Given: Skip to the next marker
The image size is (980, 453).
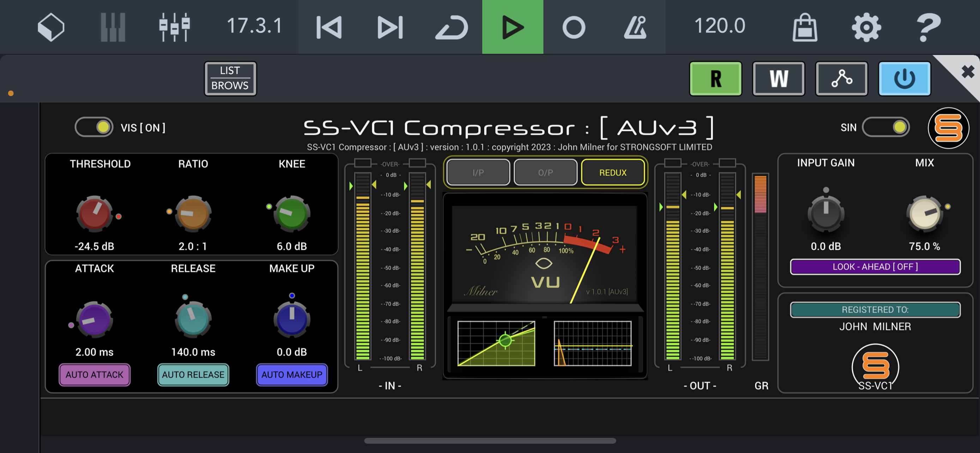Looking at the screenshot, I should [390, 27].
